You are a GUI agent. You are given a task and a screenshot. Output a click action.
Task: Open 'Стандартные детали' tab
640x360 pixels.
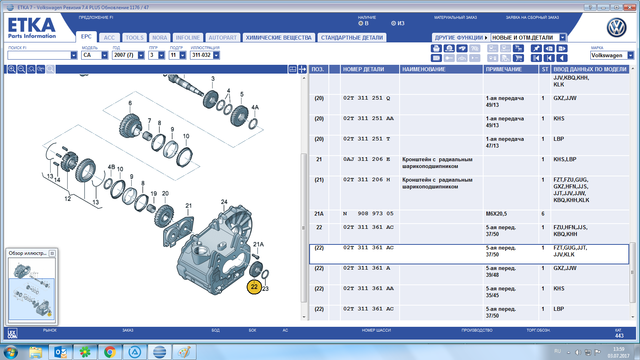[x=352, y=38]
